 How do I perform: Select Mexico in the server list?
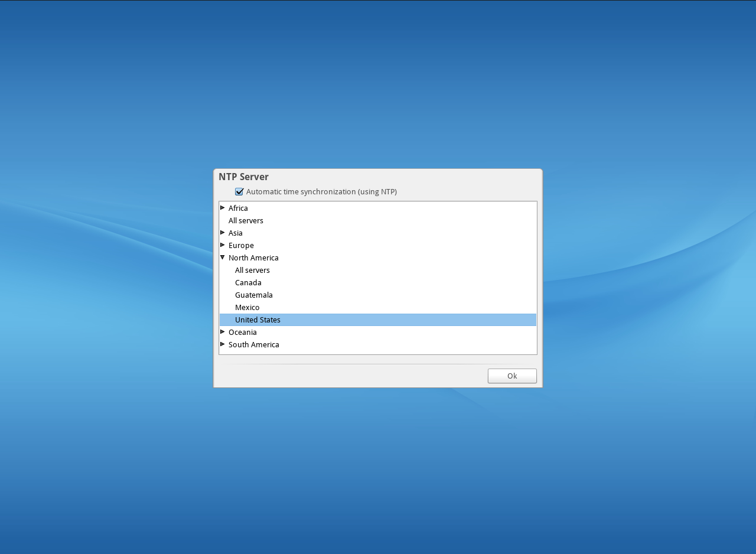point(247,307)
